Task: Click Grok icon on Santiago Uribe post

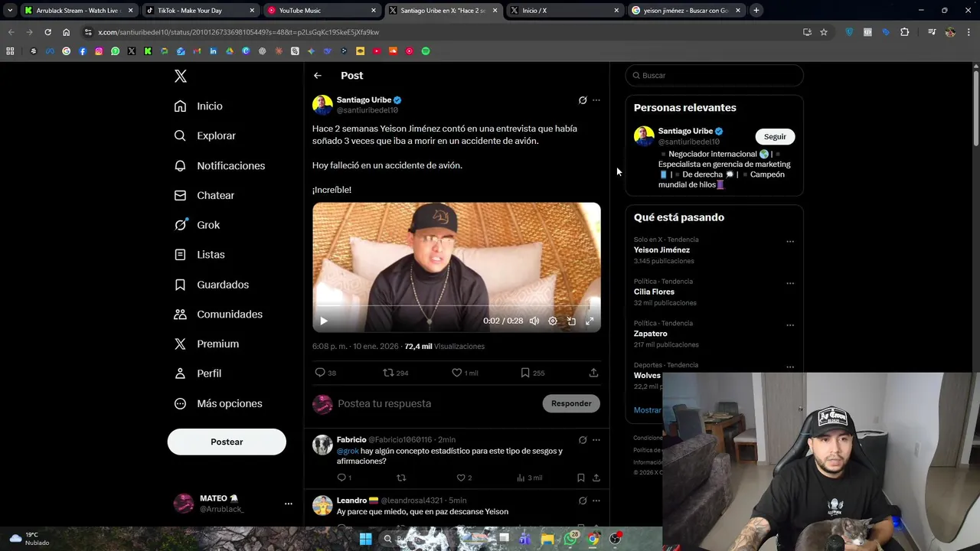Action: 583,100
